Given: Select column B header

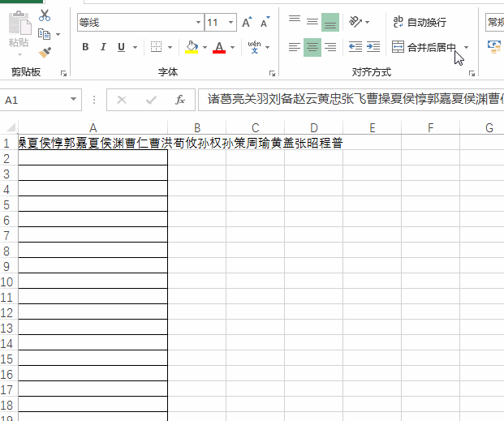Looking at the screenshot, I should pos(197,128).
